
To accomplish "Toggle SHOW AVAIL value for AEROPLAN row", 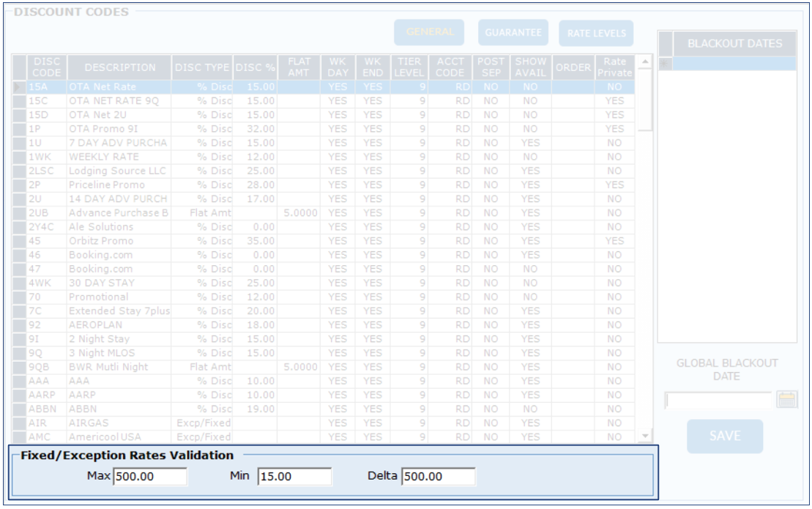I will tap(530, 325).
